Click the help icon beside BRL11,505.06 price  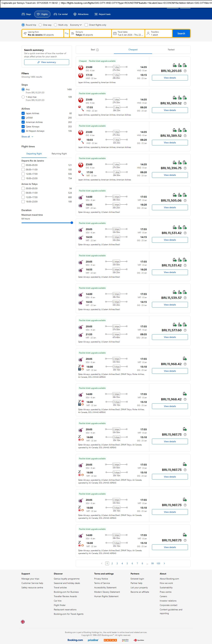click(185, 201)
